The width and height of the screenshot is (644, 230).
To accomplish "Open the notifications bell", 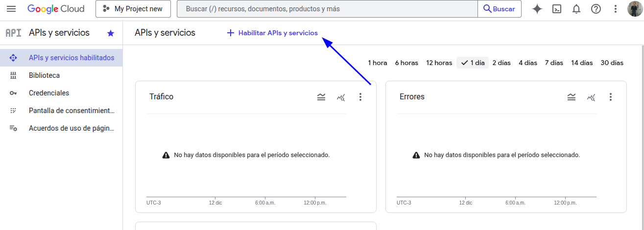I will tap(576, 9).
